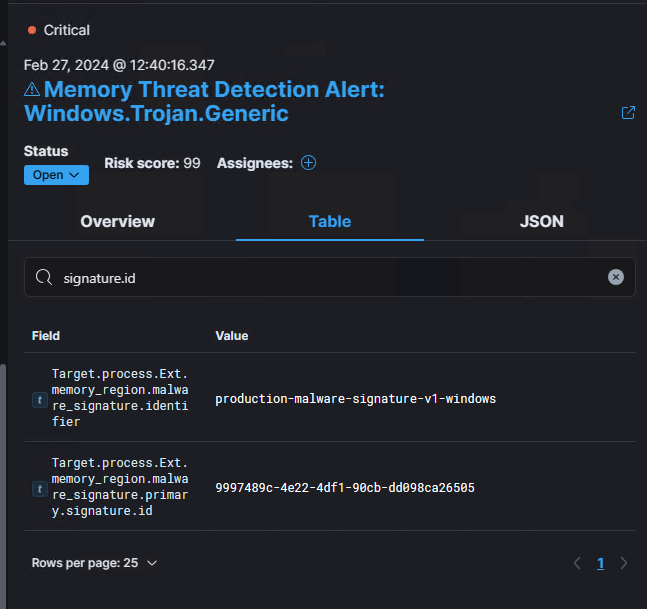Add an assignee with the plus icon
The image size is (647, 609).
[308, 163]
